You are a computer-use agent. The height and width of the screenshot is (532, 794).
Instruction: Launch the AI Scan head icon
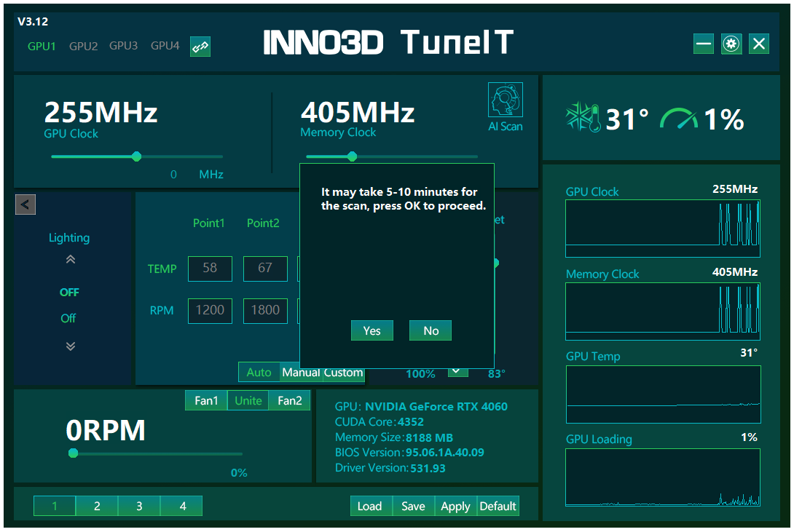506,100
